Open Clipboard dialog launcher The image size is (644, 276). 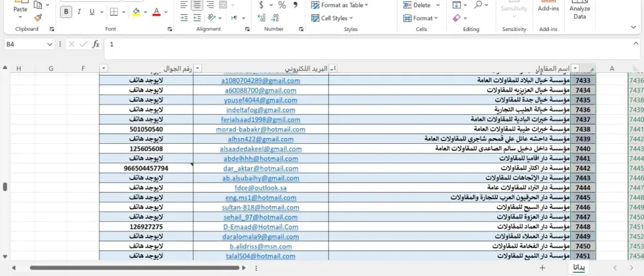coord(52,29)
